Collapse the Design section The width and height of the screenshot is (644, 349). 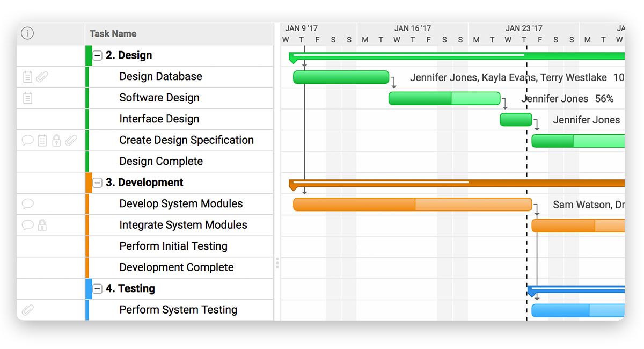pos(97,55)
